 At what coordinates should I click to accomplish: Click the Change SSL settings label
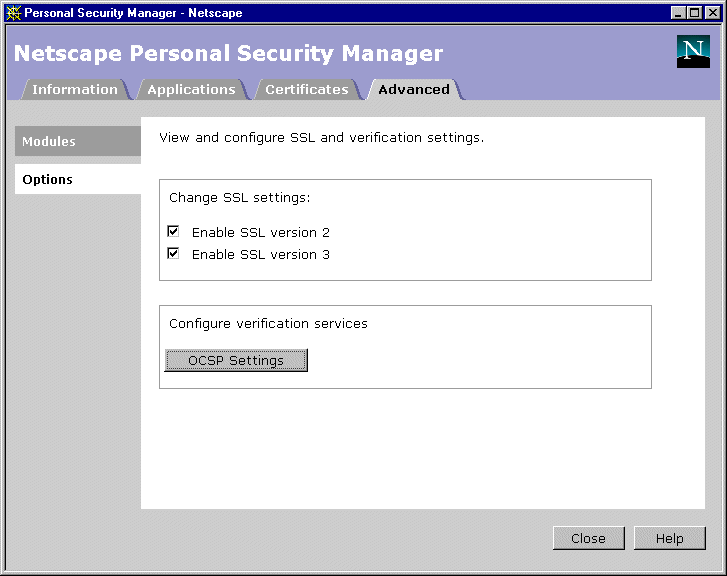coord(239,198)
